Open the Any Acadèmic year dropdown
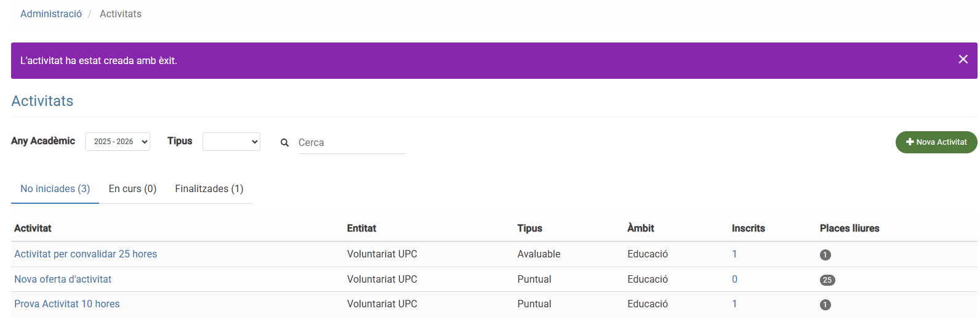 pyautogui.click(x=118, y=142)
